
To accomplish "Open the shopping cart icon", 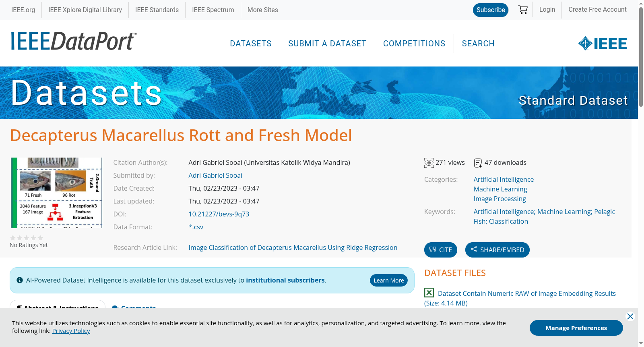I will click(523, 10).
